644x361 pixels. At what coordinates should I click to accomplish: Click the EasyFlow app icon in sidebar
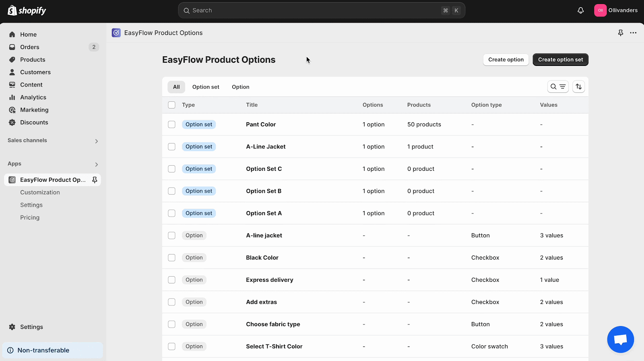click(x=12, y=180)
